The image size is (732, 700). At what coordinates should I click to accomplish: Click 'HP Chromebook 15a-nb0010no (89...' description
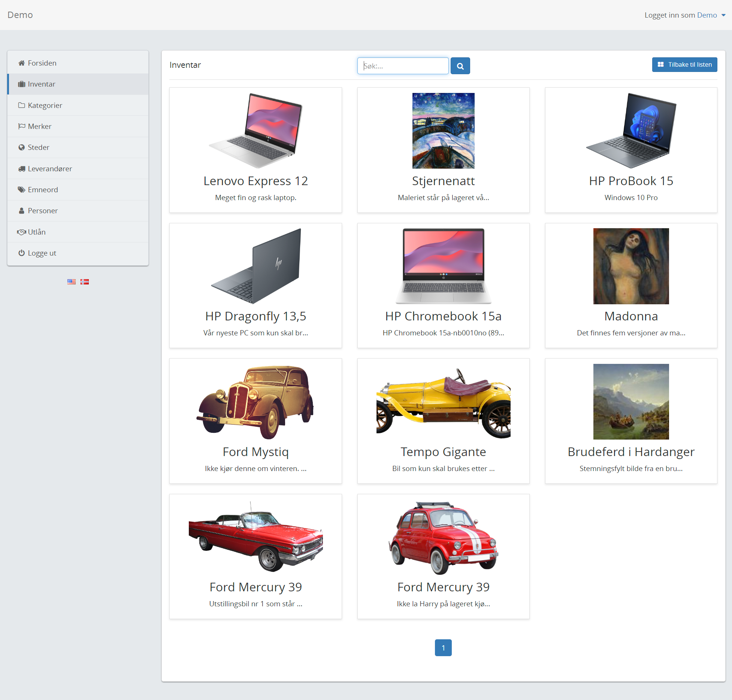(444, 333)
